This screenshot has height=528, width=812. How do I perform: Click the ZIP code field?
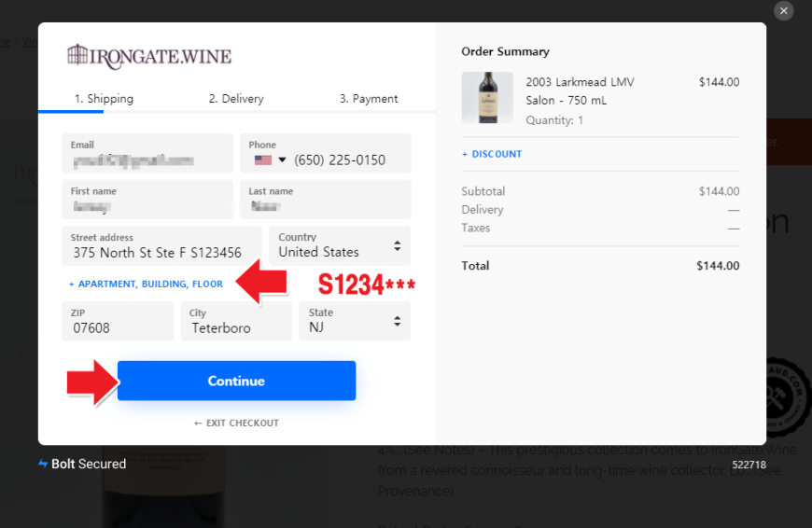118,327
